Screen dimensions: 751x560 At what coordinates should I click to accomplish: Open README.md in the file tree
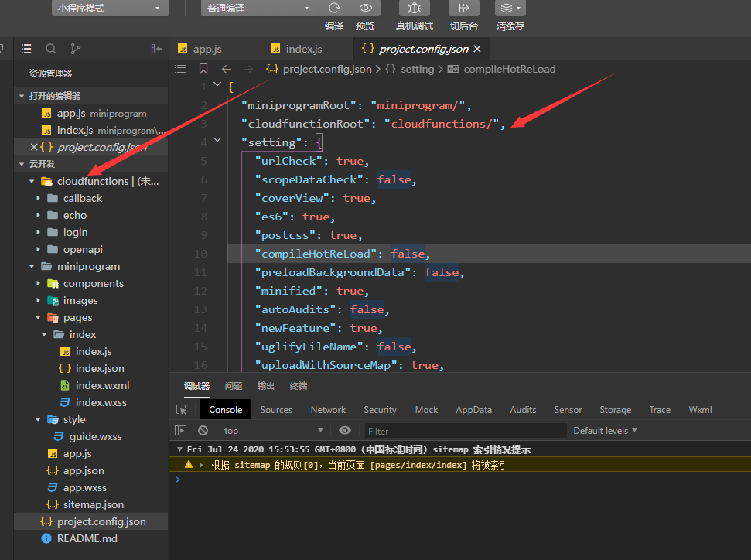click(x=87, y=538)
